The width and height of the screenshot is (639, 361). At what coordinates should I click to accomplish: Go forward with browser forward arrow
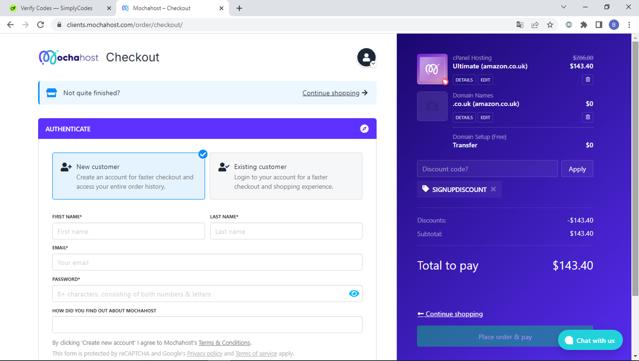tap(25, 25)
